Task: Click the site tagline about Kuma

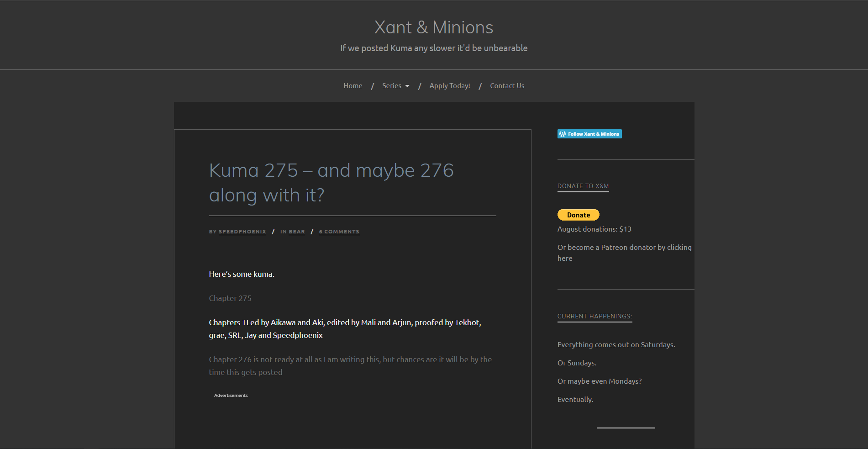Action: pyautogui.click(x=434, y=48)
